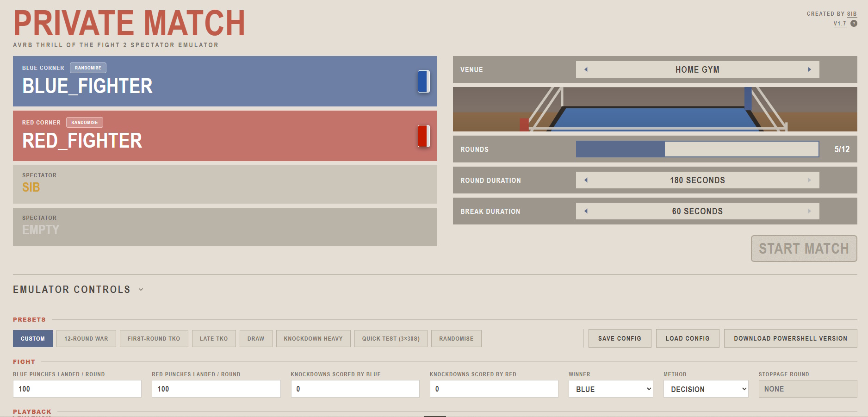This screenshot has width=868, height=417.
Task: Open the Method dropdown
Action: (706, 389)
